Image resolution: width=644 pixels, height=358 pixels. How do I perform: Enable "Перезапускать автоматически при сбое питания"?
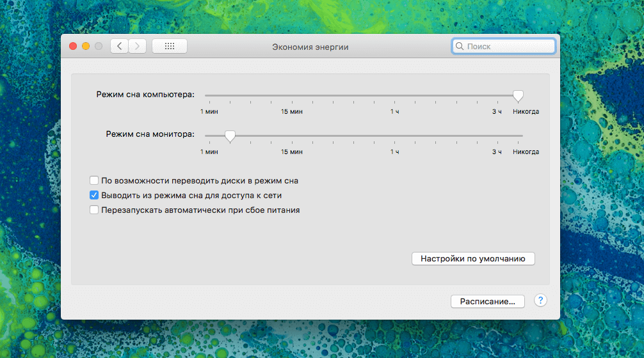(94, 210)
